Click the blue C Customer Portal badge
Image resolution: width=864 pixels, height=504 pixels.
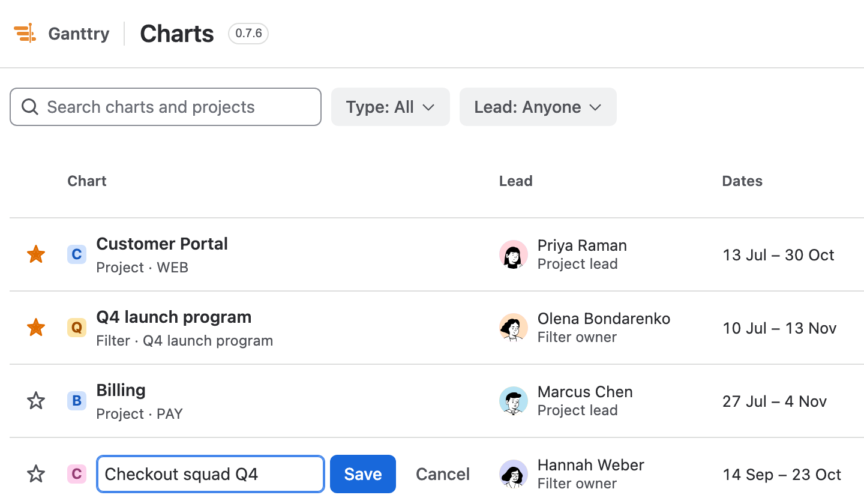coord(77,254)
